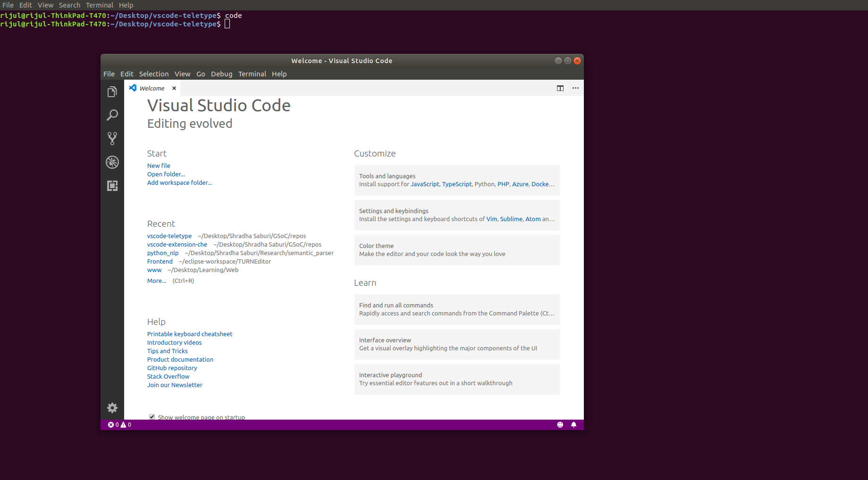Open the Source Control view
868x480 pixels.
click(112, 139)
